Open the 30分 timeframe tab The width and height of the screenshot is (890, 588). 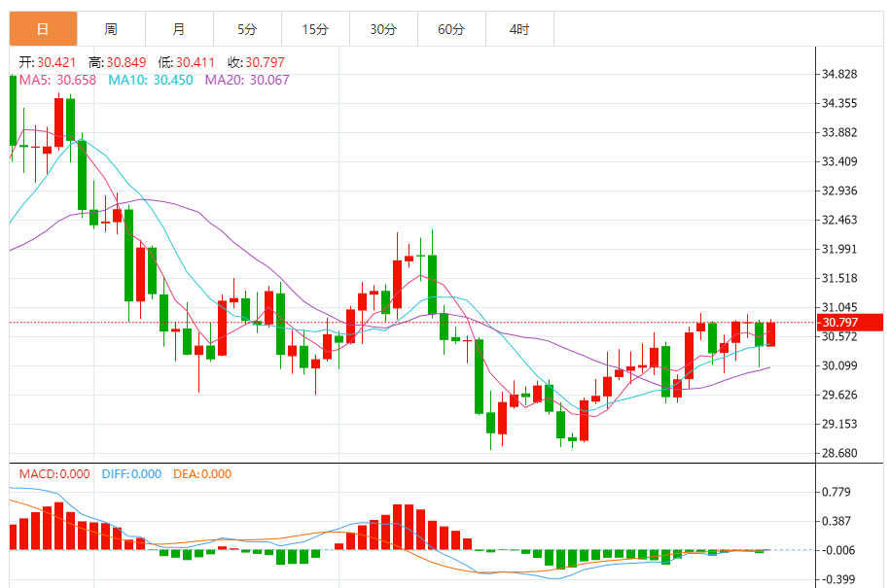383,29
